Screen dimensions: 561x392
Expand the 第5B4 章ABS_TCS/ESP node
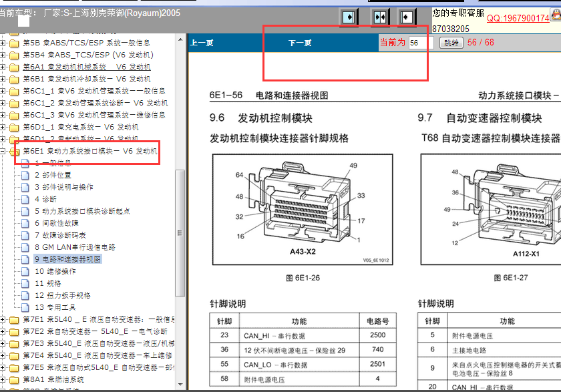(3, 55)
